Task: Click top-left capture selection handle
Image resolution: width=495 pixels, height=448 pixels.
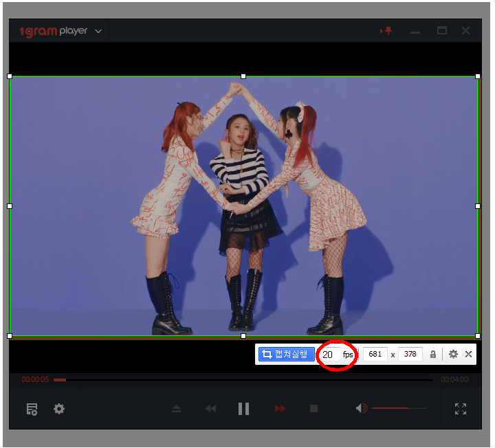Action: click(x=10, y=76)
